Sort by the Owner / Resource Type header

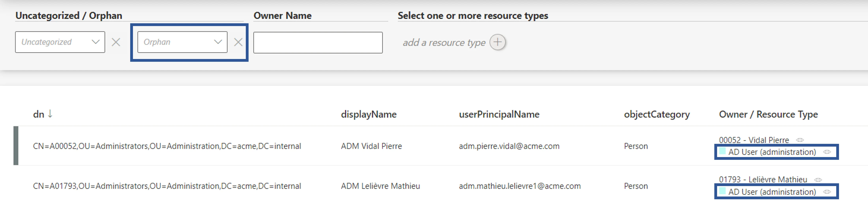768,114
